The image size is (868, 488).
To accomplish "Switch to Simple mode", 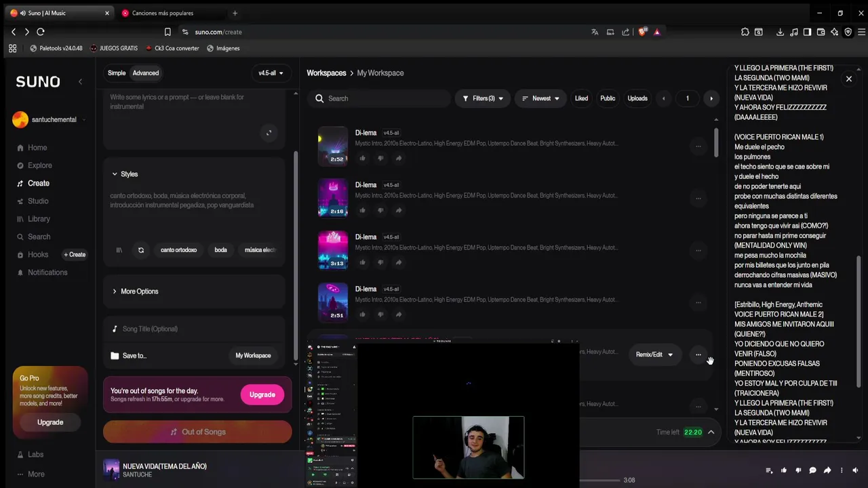I will (117, 73).
